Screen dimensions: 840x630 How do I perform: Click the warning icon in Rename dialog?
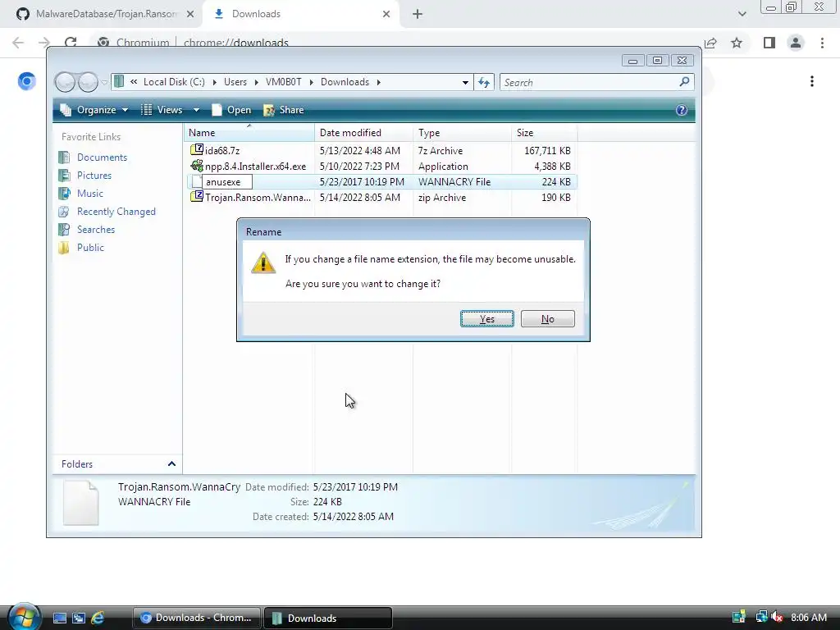click(263, 262)
